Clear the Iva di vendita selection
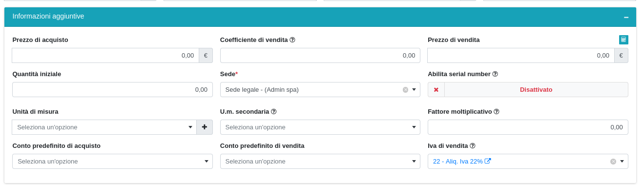 coord(613,162)
